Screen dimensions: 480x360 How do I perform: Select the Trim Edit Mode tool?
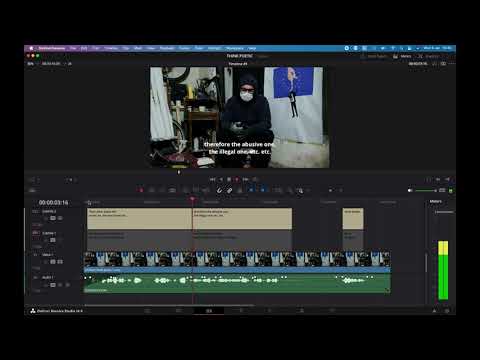pyautogui.click(x=152, y=190)
